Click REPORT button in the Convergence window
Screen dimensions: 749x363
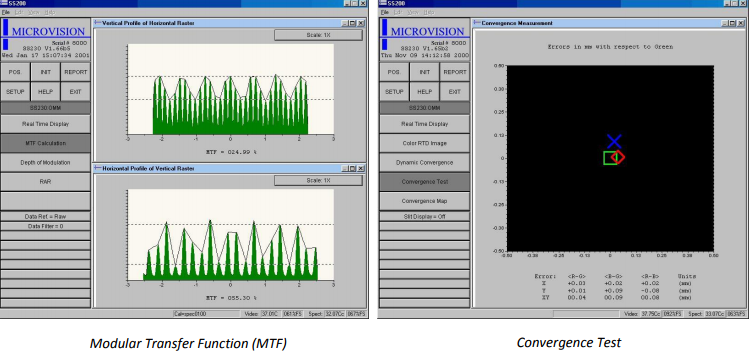tap(455, 72)
